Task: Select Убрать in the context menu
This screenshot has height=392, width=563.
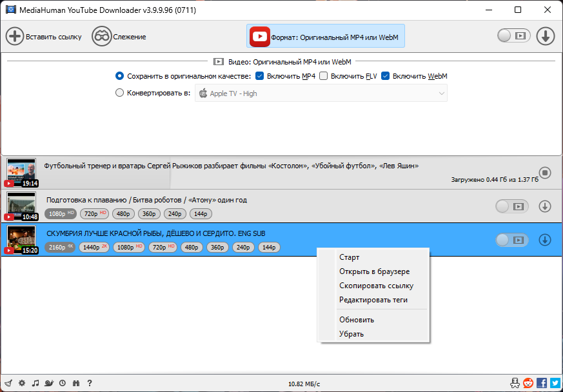Action: [351, 334]
